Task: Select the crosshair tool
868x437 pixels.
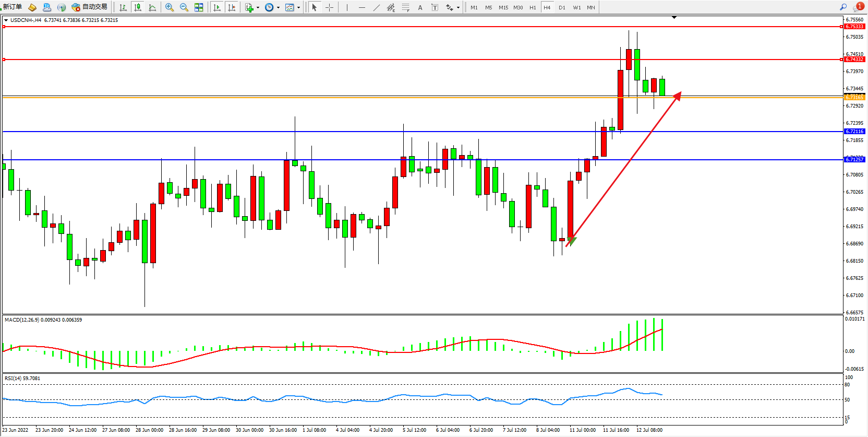Action: point(329,7)
